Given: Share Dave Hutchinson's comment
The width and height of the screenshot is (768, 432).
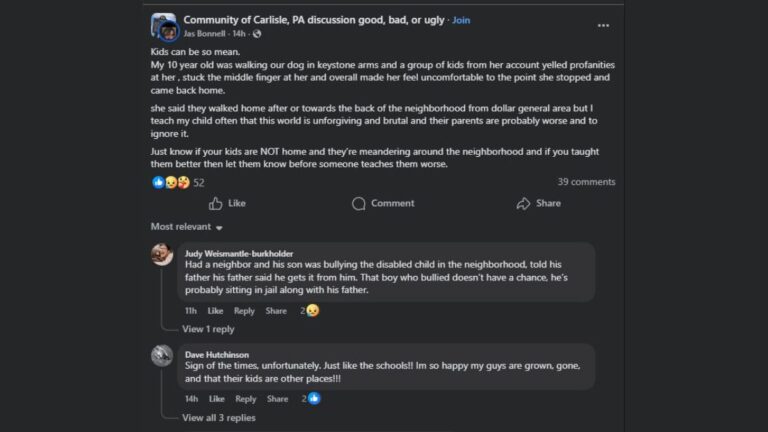Looking at the screenshot, I should click(276, 399).
